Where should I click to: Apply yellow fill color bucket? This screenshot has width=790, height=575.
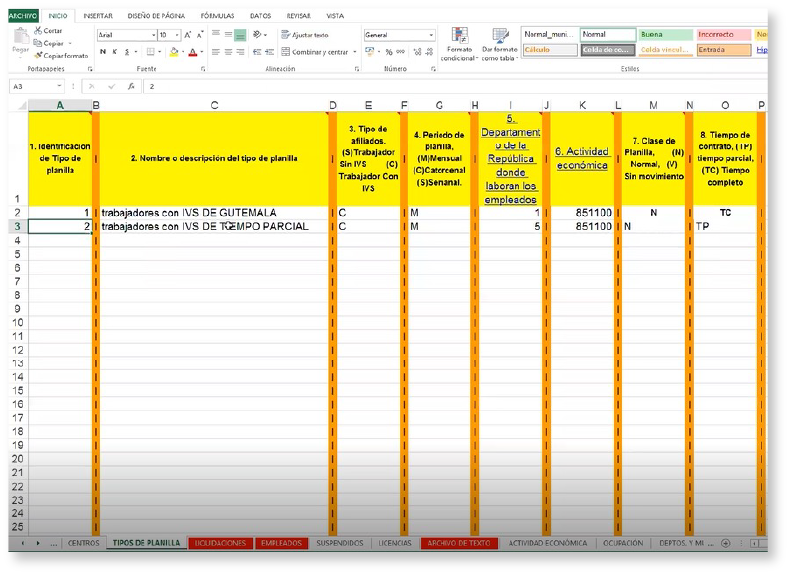[174, 52]
